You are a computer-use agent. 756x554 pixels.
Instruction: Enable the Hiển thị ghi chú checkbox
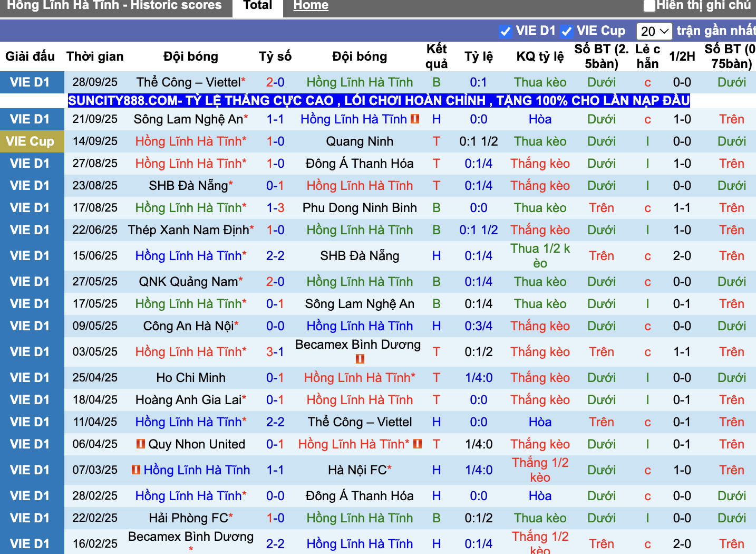pyautogui.click(x=650, y=6)
